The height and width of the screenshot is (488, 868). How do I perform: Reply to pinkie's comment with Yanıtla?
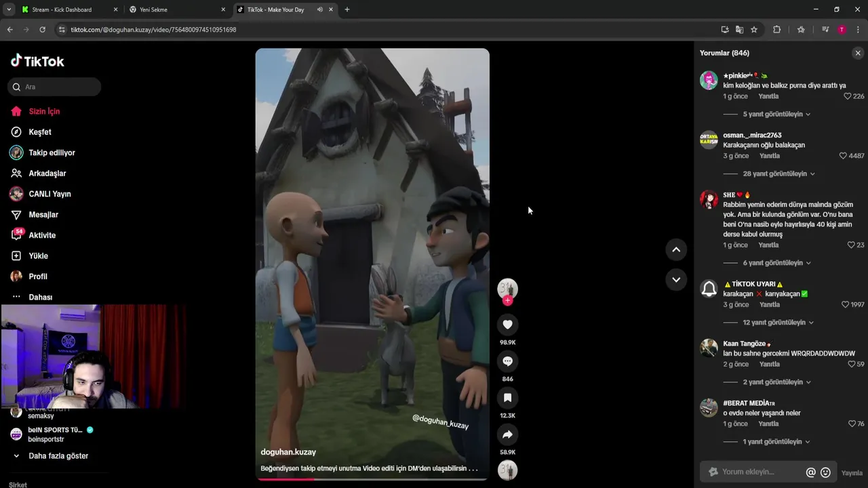[768, 96]
